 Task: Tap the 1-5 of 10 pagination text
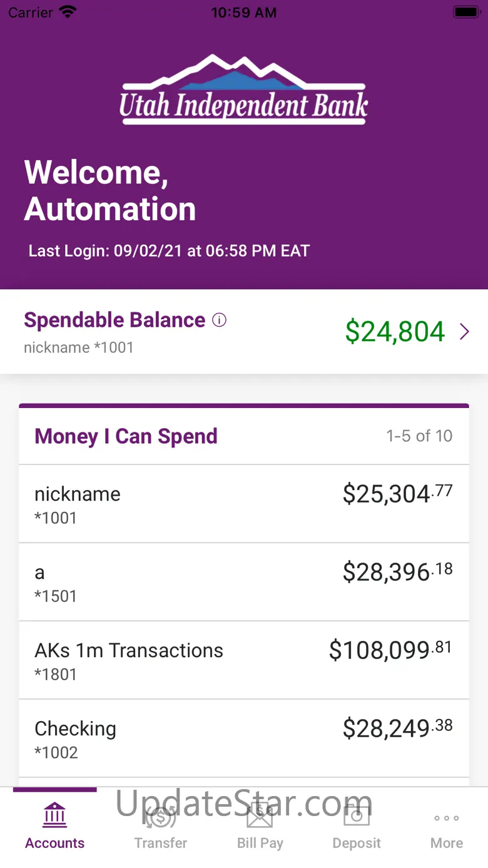click(419, 436)
